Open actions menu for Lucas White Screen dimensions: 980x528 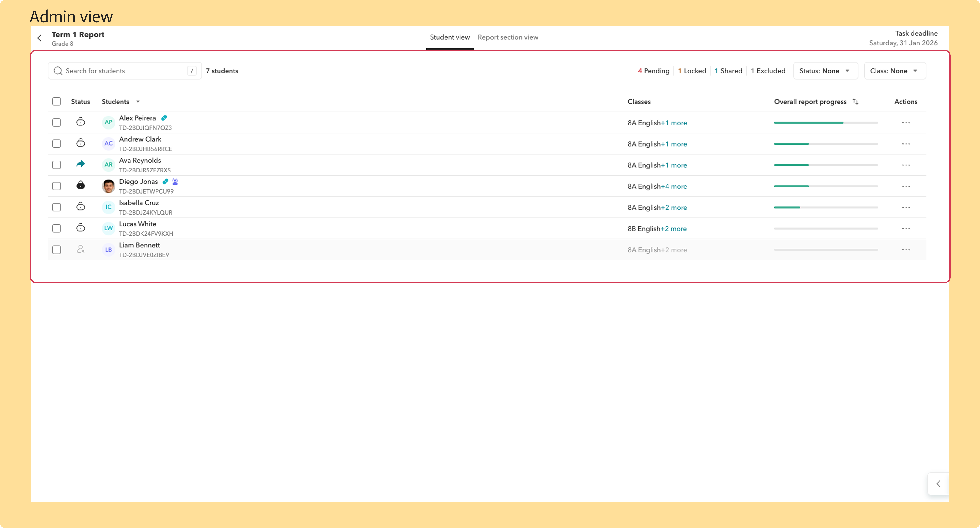coord(906,229)
